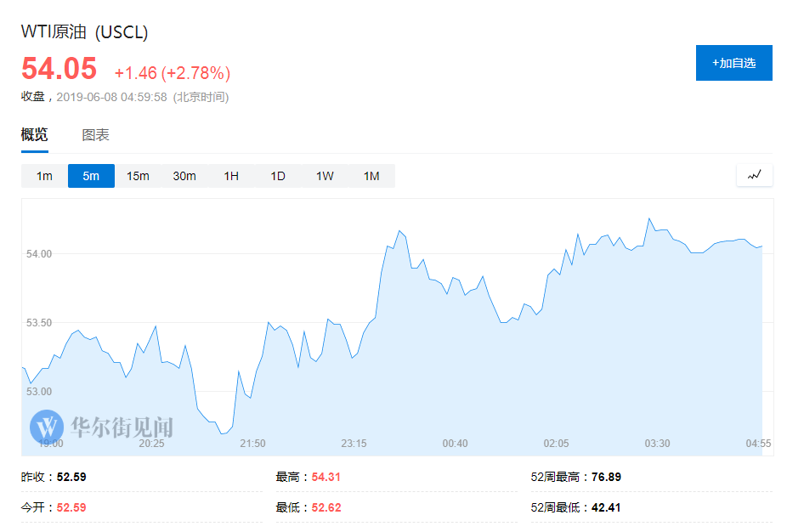Choose the 30m timeframe

coord(184,176)
